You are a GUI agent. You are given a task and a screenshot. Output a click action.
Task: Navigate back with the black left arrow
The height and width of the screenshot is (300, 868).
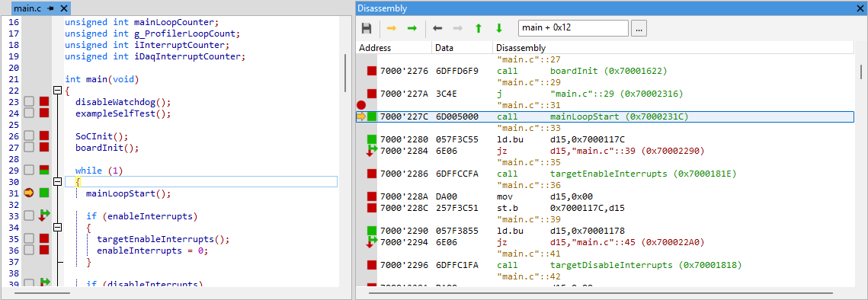[x=437, y=28]
